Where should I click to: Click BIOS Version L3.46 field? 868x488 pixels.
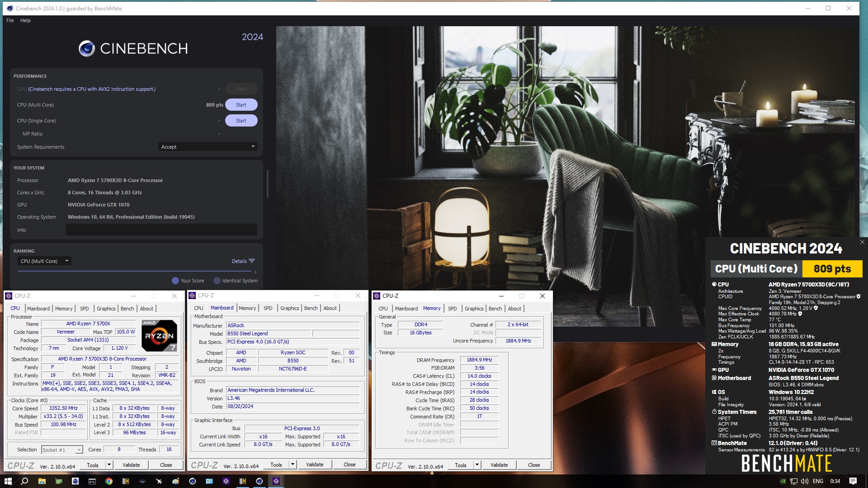[x=292, y=399]
